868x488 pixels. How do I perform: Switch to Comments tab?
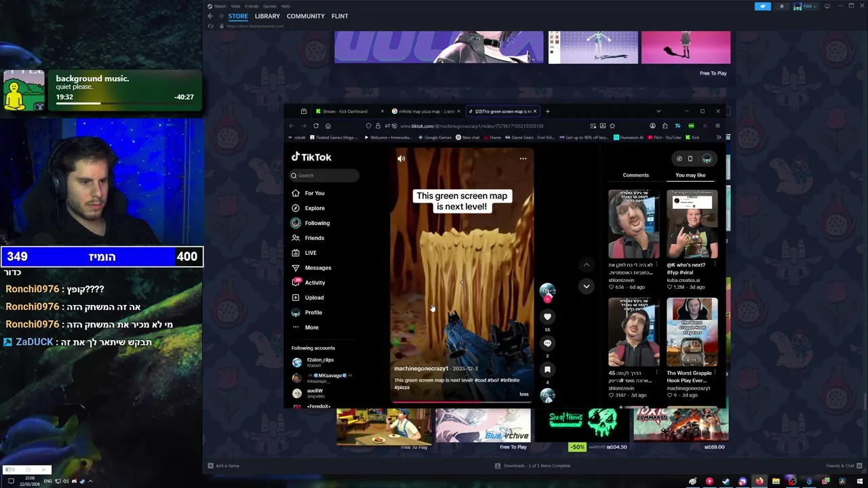tap(635, 175)
